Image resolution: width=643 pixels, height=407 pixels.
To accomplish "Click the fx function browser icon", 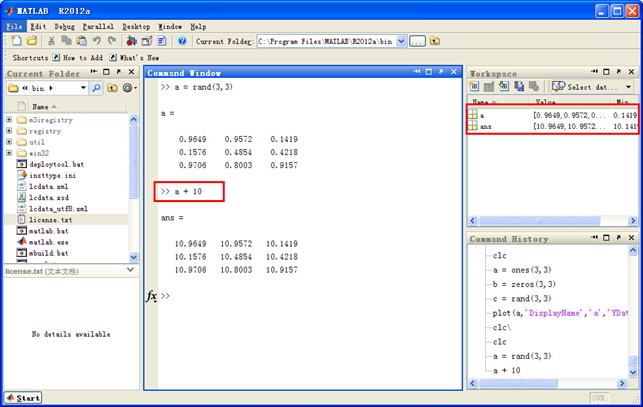I will tap(151, 295).
